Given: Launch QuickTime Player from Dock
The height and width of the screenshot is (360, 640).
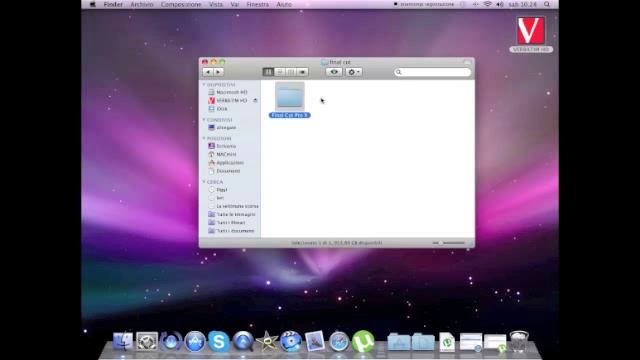Looking at the screenshot, I should [x=243, y=341].
